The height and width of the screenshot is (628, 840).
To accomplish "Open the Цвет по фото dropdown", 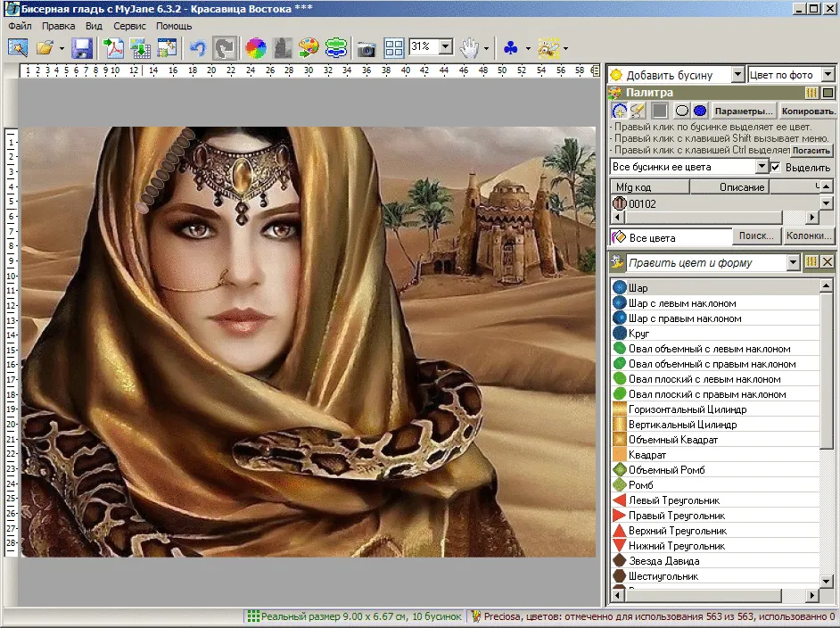I will 828,74.
